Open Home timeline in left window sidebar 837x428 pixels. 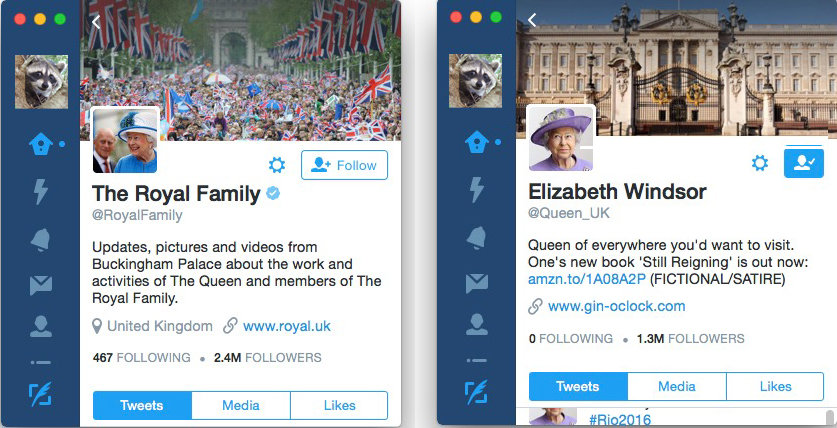(41, 144)
